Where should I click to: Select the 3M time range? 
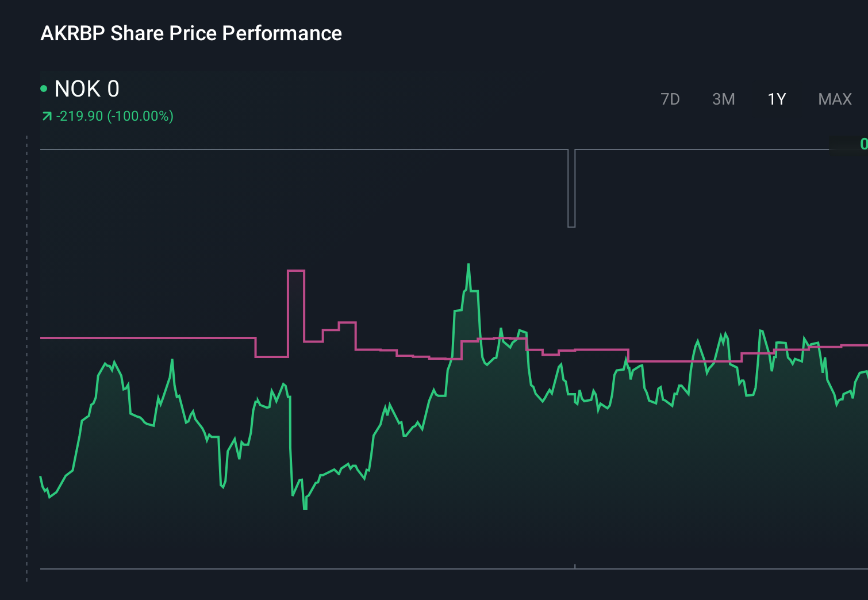(x=723, y=99)
